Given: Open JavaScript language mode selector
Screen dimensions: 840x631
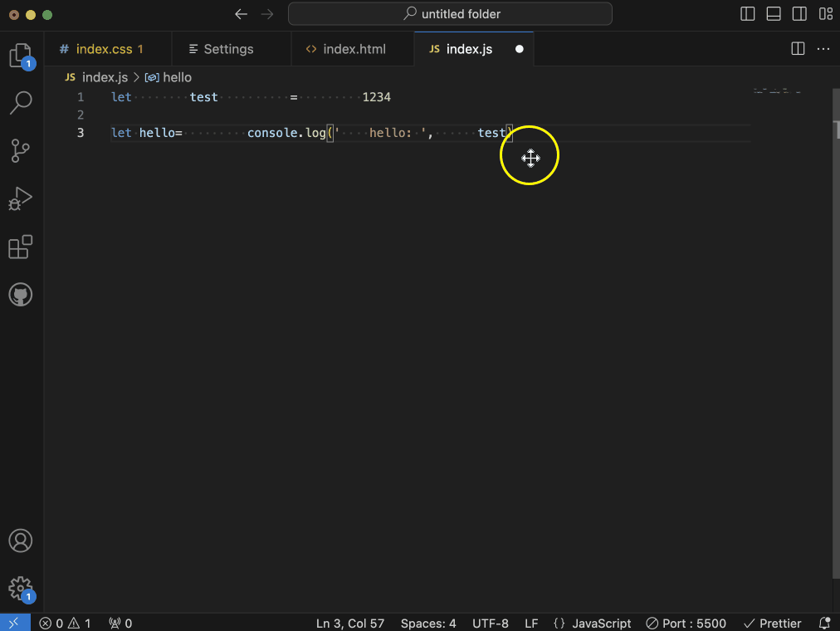Looking at the screenshot, I should pyautogui.click(x=592, y=623).
